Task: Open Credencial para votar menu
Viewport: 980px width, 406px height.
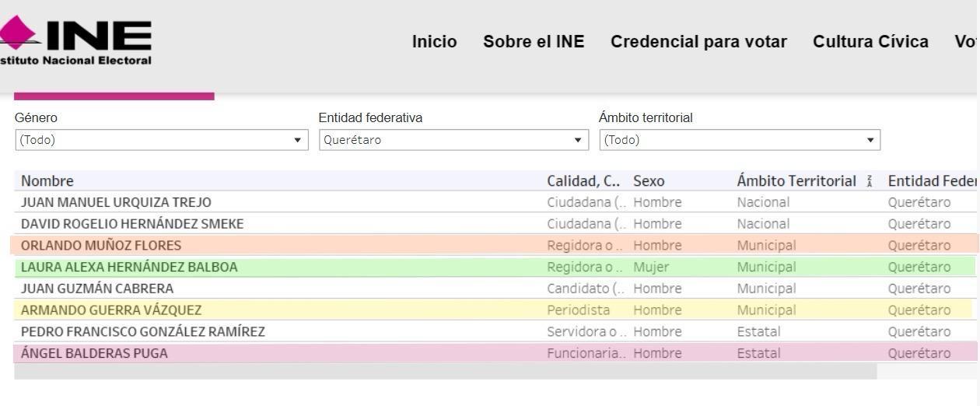Action: point(698,42)
